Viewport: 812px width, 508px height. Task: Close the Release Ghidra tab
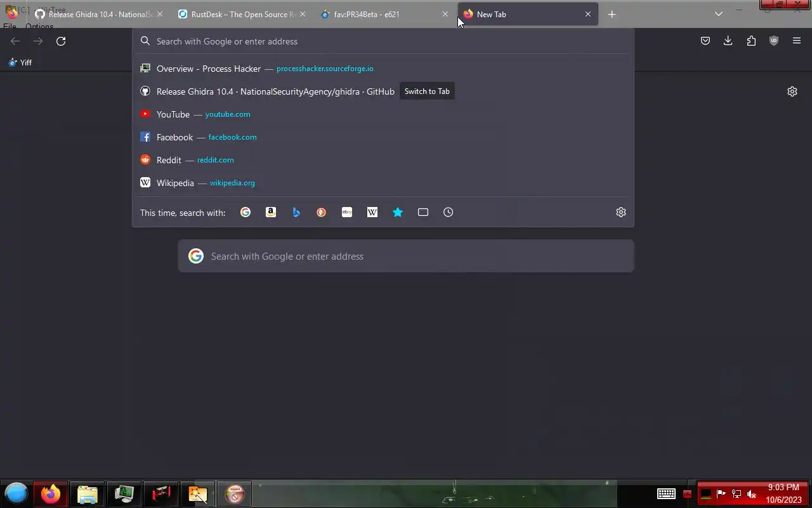tap(160, 14)
